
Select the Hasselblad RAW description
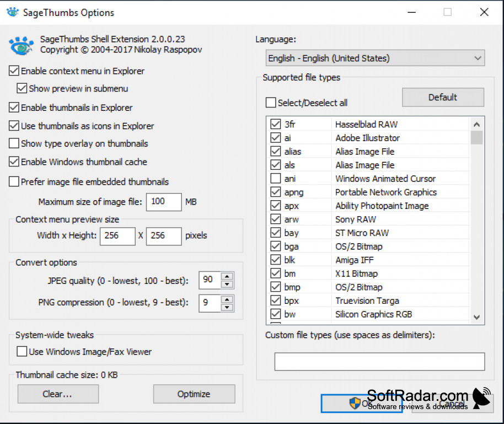click(367, 125)
